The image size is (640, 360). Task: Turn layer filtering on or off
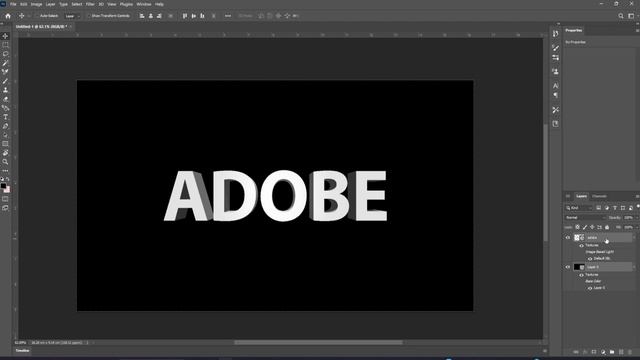[638, 207]
